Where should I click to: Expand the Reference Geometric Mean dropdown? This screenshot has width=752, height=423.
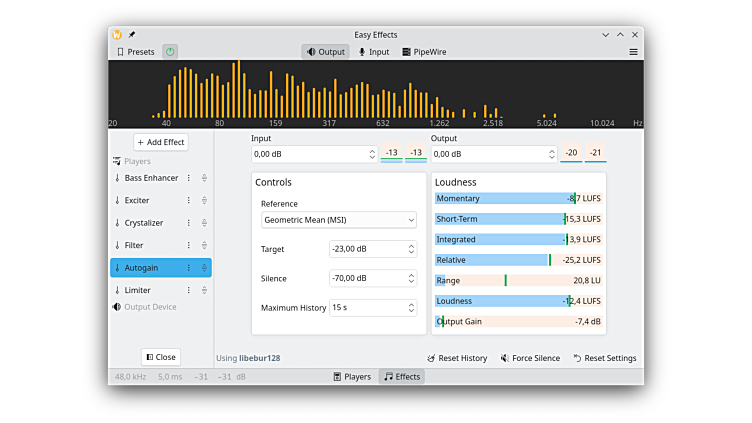point(339,220)
